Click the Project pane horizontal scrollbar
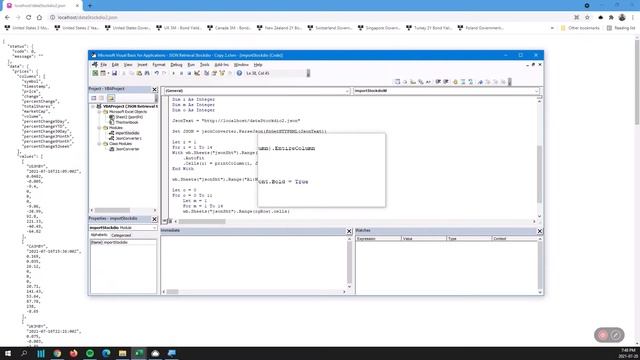Viewport: 640px width, 360px height. (x=123, y=210)
